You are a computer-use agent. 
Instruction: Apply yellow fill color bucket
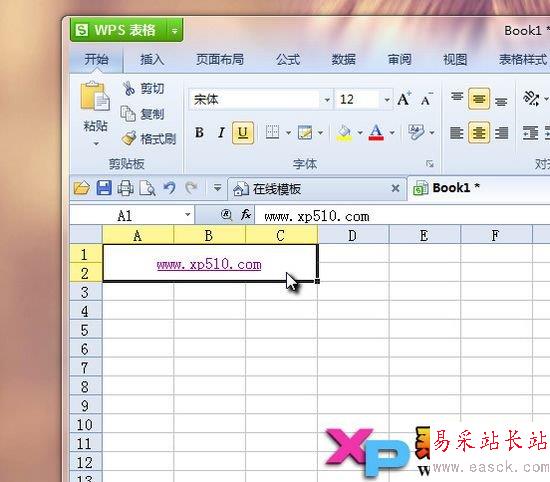344,133
